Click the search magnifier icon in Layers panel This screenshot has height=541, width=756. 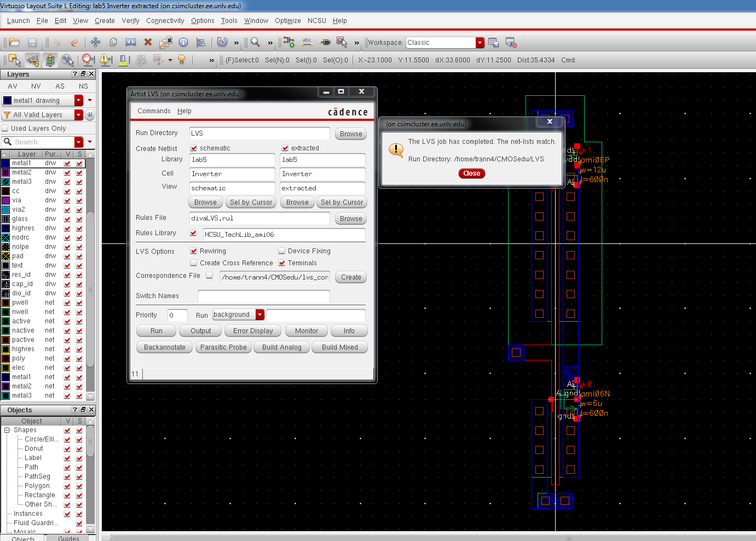[8, 142]
